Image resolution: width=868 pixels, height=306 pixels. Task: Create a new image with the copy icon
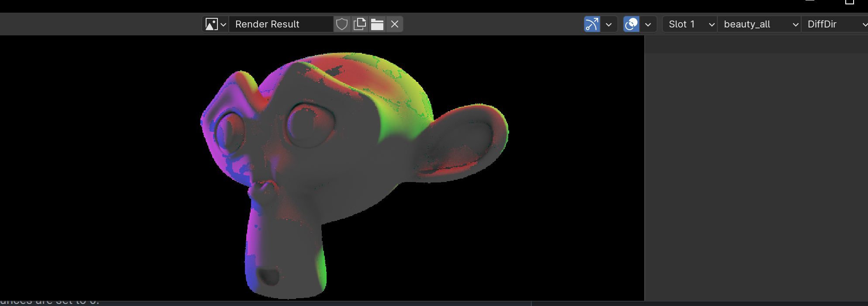(360, 24)
